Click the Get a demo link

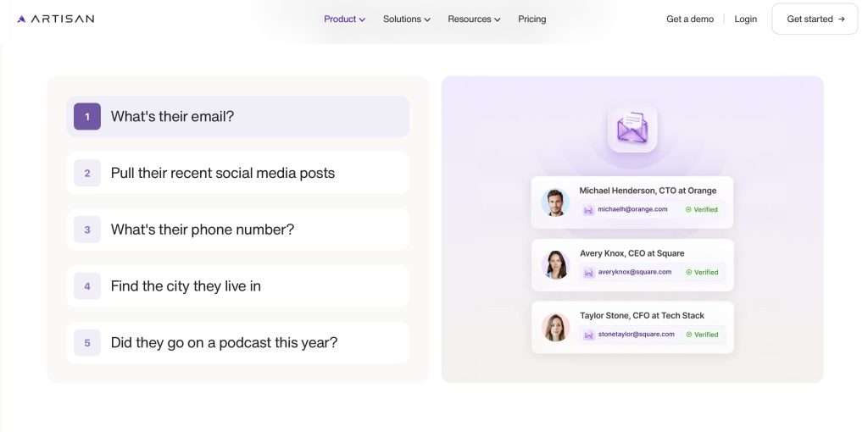690,19
